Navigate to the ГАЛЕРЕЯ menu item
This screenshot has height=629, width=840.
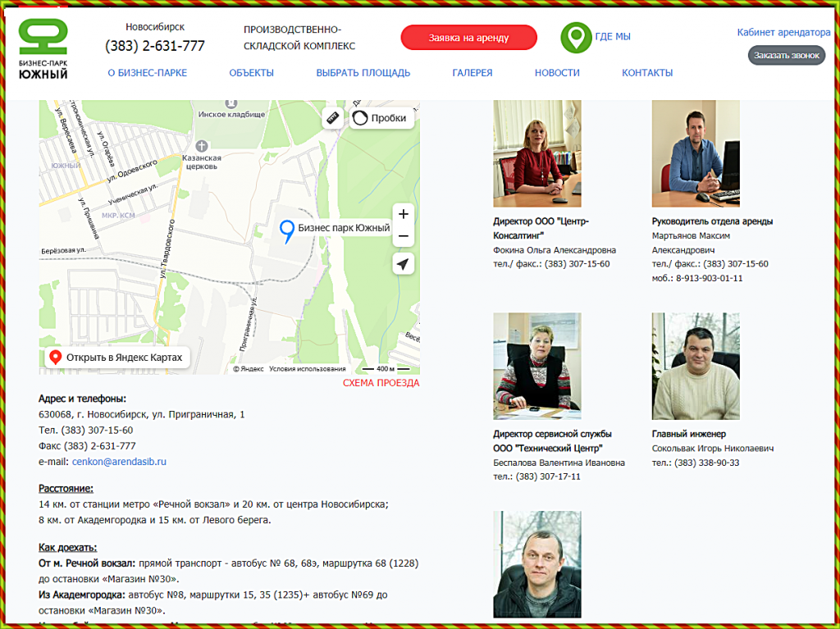pos(472,73)
